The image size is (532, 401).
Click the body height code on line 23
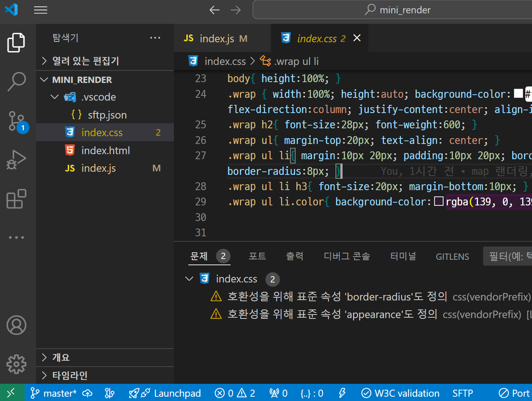(284, 79)
